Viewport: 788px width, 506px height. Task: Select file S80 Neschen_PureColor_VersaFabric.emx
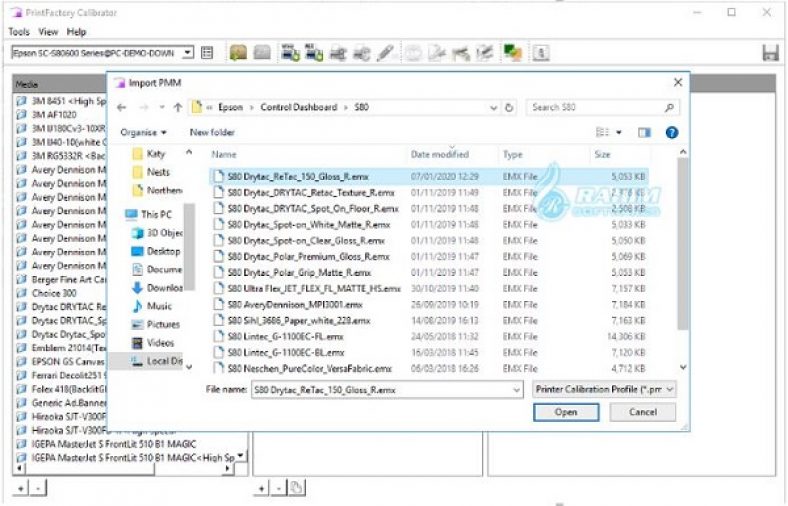tap(429, 368)
